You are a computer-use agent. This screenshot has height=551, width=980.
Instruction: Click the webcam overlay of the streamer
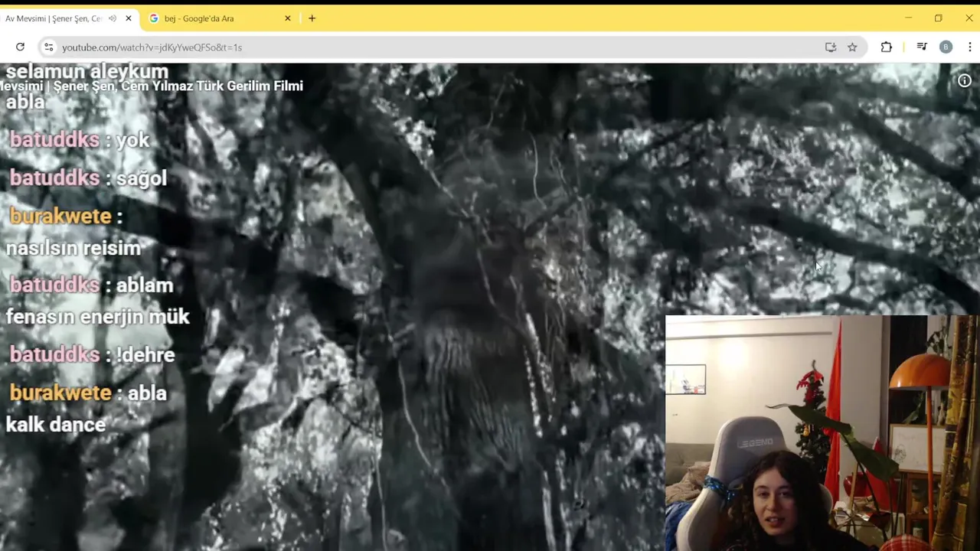click(822, 433)
